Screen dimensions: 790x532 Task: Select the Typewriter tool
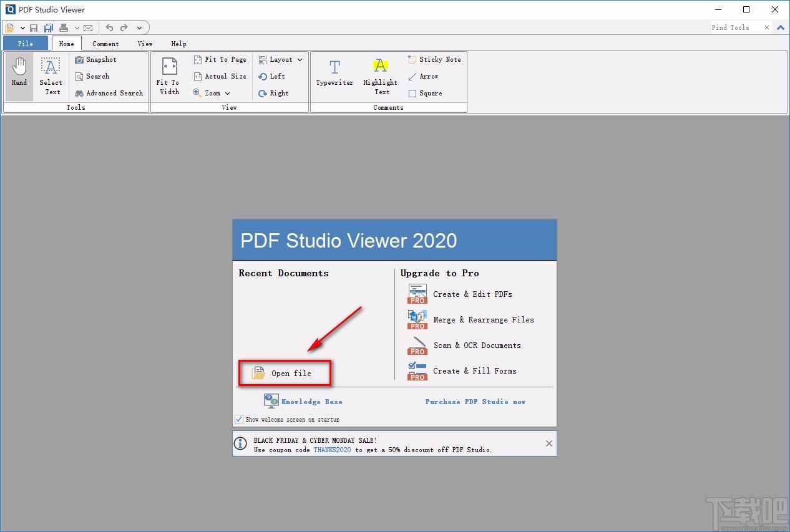tap(334, 75)
